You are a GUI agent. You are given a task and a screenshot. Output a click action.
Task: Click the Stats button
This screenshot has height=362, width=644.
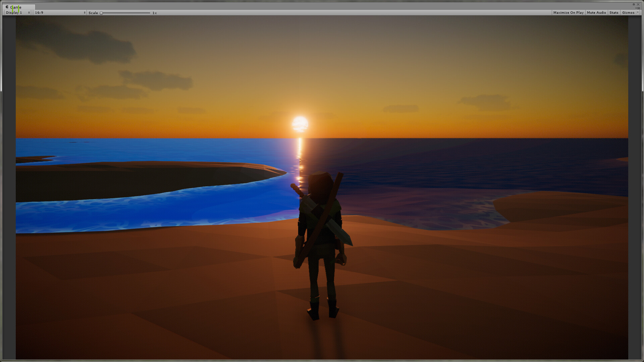614,12
